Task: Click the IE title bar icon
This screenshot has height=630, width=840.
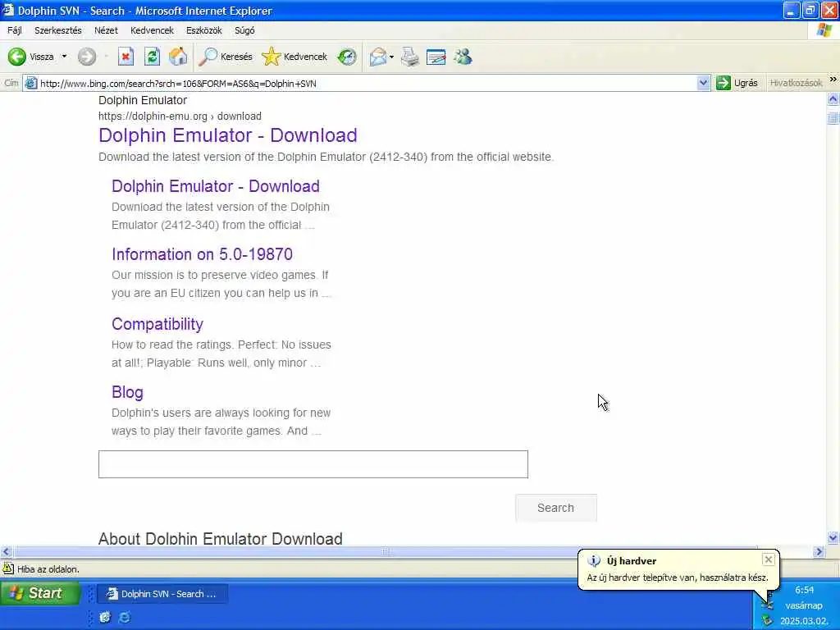Action: [x=8, y=10]
